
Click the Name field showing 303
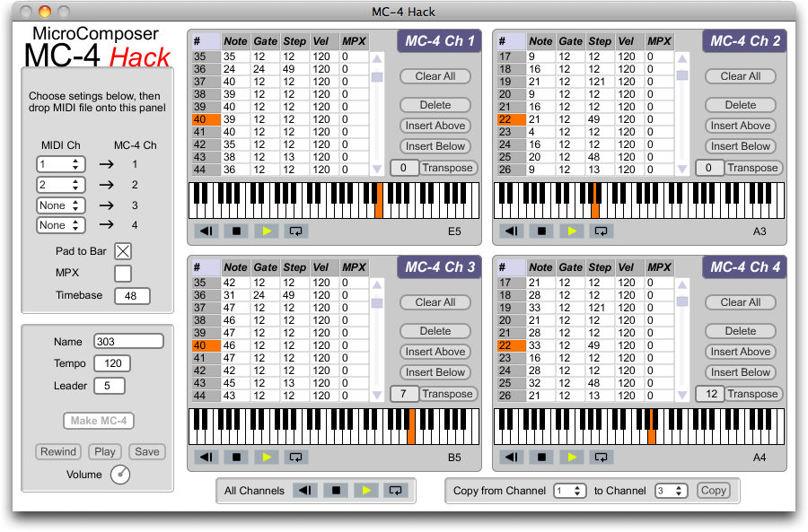tap(128, 342)
